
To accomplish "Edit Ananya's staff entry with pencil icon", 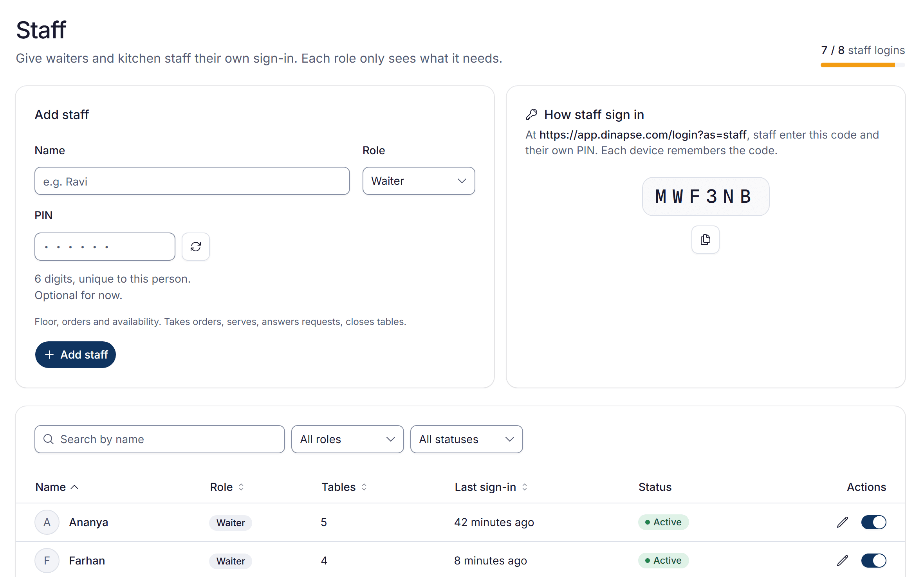I will click(x=843, y=522).
